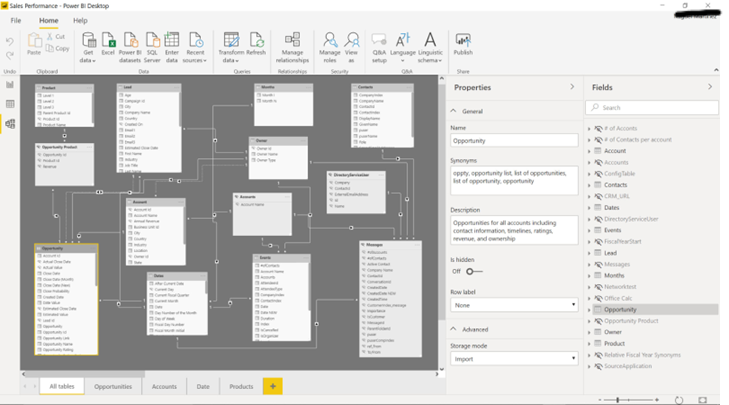729x405 pixels.
Task: Click the Name field in Properties
Action: (514, 140)
